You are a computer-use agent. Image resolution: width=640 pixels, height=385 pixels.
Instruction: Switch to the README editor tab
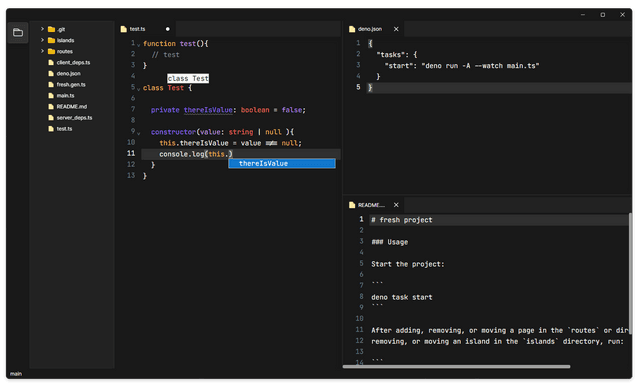[371, 205]
